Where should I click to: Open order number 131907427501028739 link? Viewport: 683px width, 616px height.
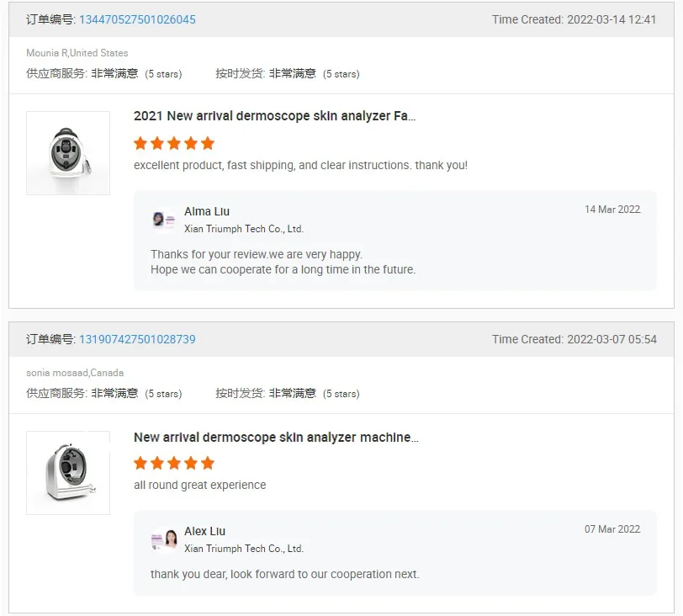137,339
